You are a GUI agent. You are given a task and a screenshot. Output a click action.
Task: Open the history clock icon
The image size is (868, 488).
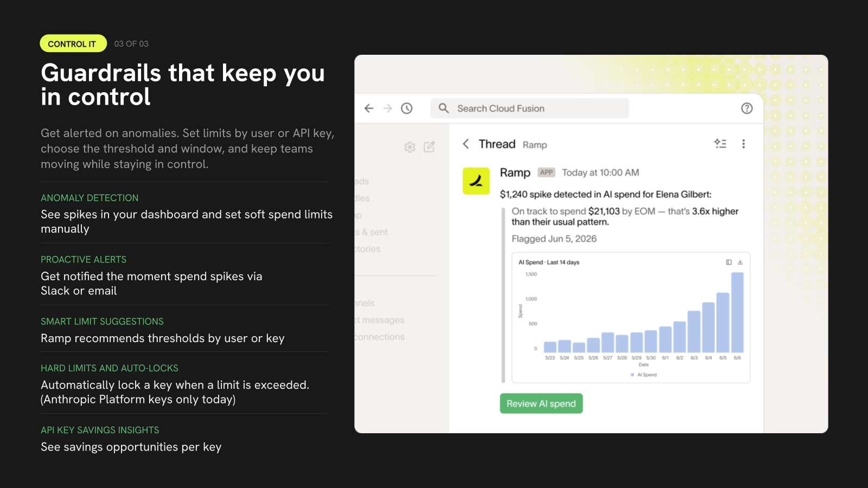[407, 108]
